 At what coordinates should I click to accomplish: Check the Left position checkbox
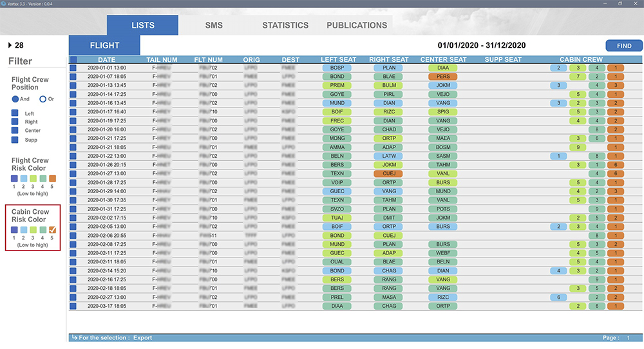pyautogui.click(x=15, y=113)
